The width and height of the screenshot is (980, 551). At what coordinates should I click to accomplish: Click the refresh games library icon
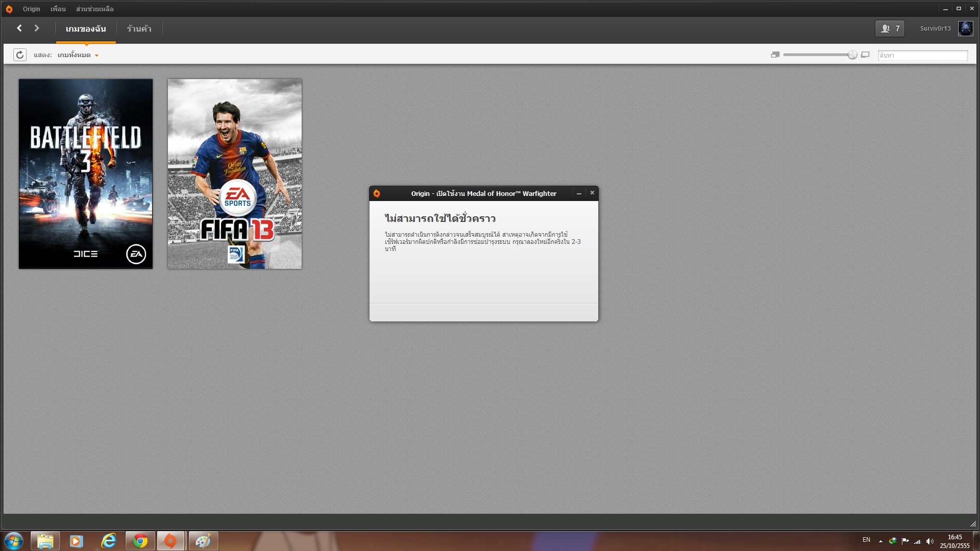[20, 55]
